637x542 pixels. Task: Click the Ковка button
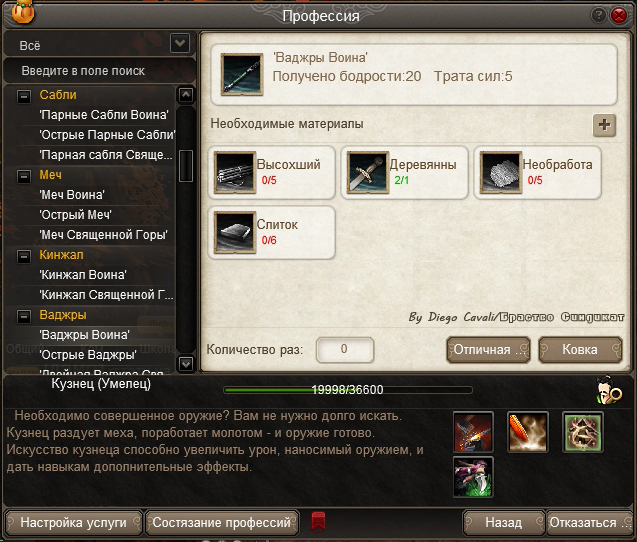(580, 349)
